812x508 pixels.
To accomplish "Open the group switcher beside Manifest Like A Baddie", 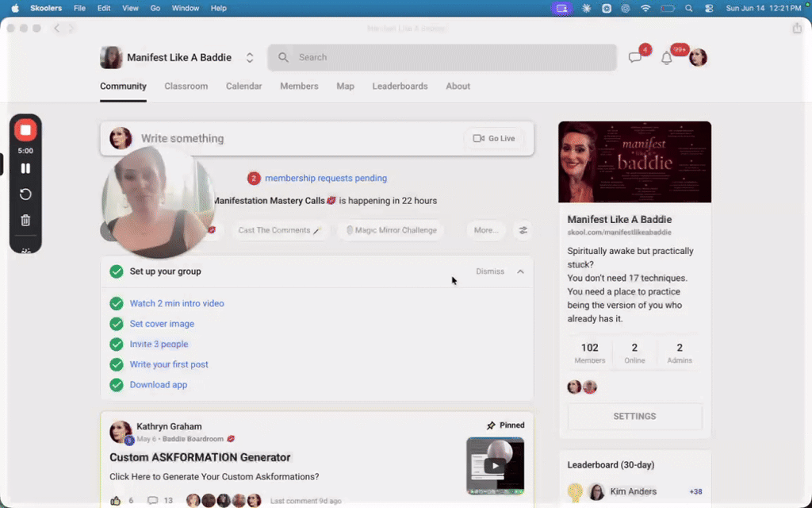I will click(x=250, y=57).
